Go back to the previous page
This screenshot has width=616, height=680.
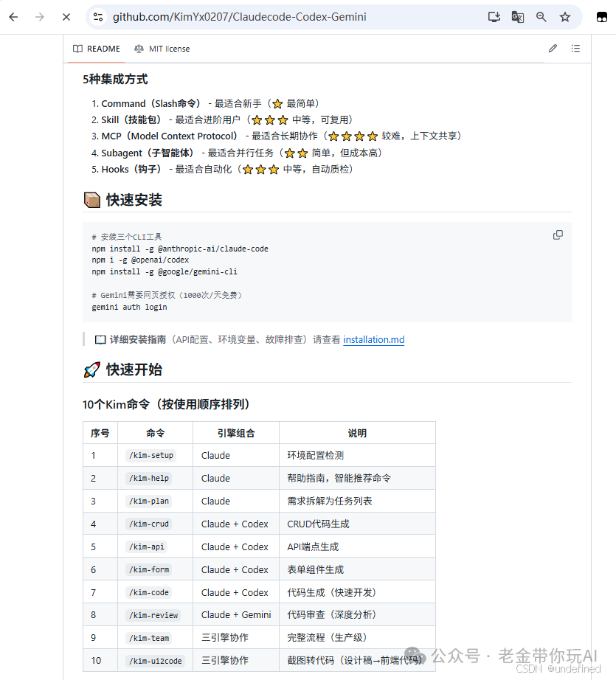[x=13, y=17]
